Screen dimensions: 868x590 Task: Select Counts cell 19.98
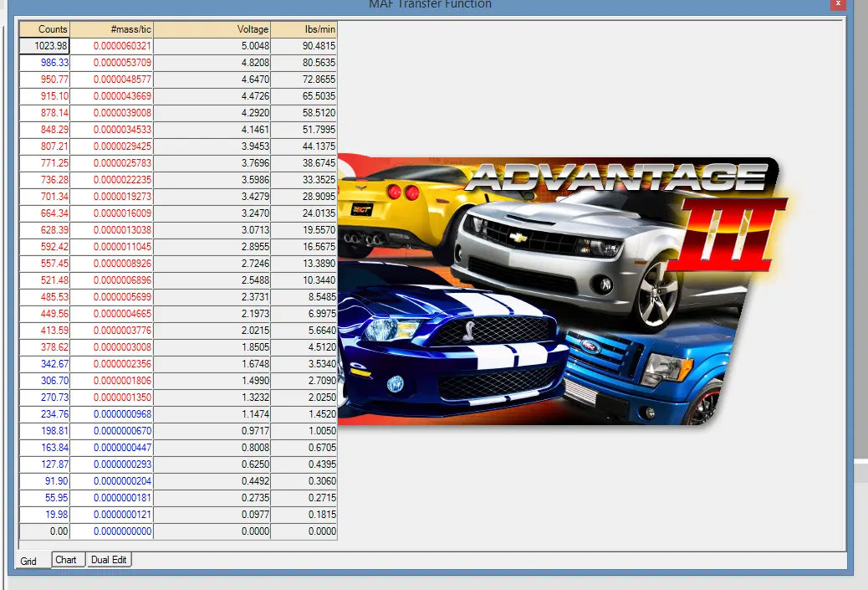(x=44, y=514)
